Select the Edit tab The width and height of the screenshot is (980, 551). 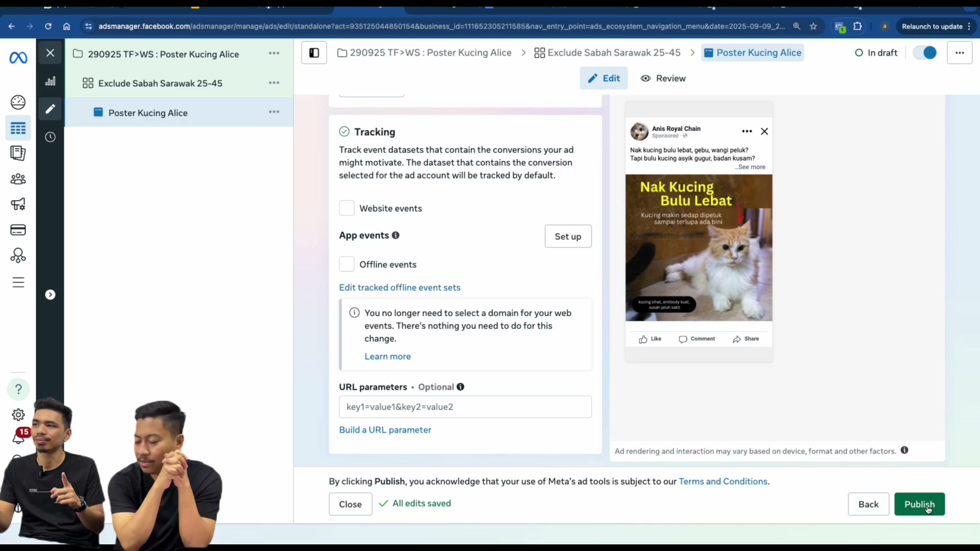point(604,78)
